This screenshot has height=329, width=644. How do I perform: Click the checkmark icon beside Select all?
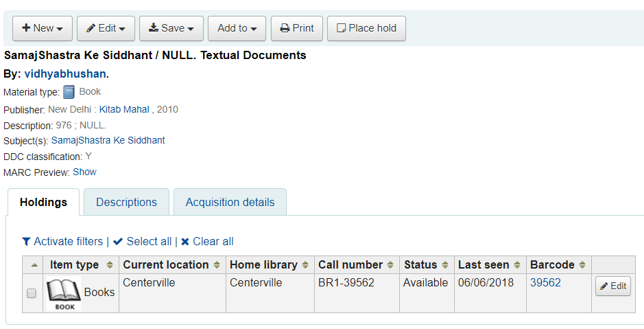(x=118, y=241)
